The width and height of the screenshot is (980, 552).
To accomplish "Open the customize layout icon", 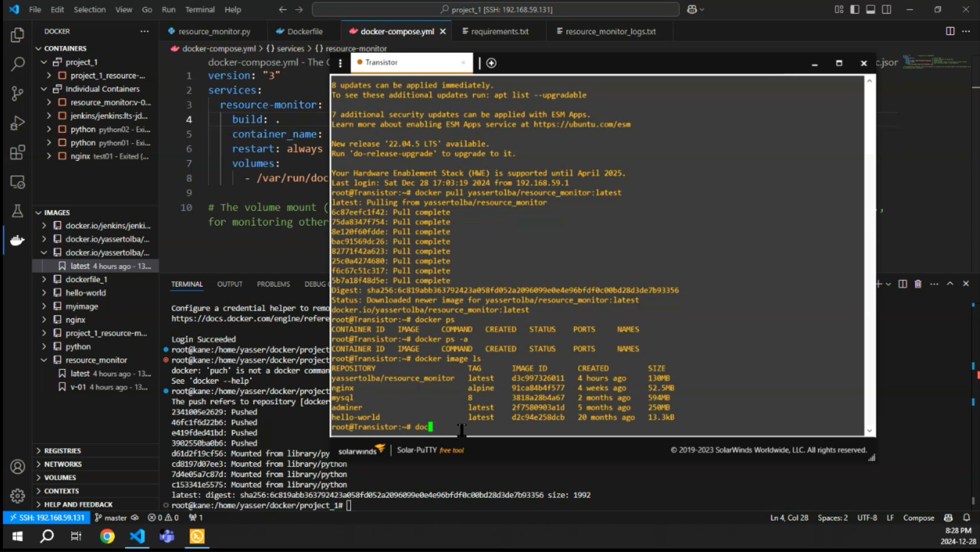I will 839,9.
